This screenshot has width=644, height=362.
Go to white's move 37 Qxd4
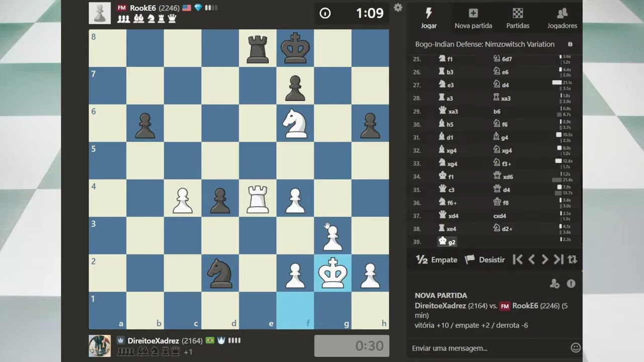click(449, 216)
